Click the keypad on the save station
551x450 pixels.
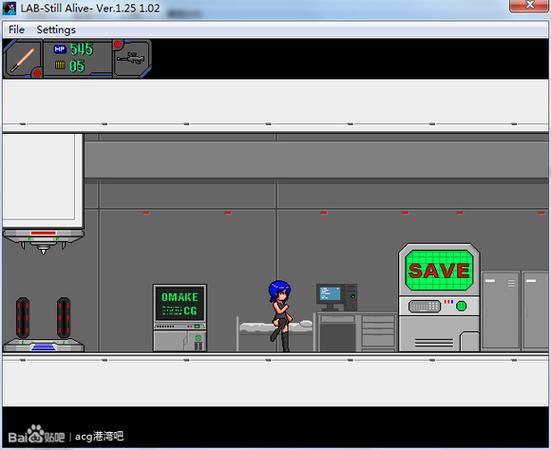[x=424, y=306]
